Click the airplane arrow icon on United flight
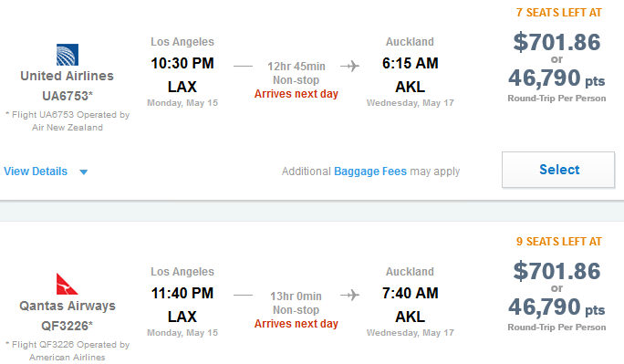Screen dimensions: 624x364 (x=349, y=66)
